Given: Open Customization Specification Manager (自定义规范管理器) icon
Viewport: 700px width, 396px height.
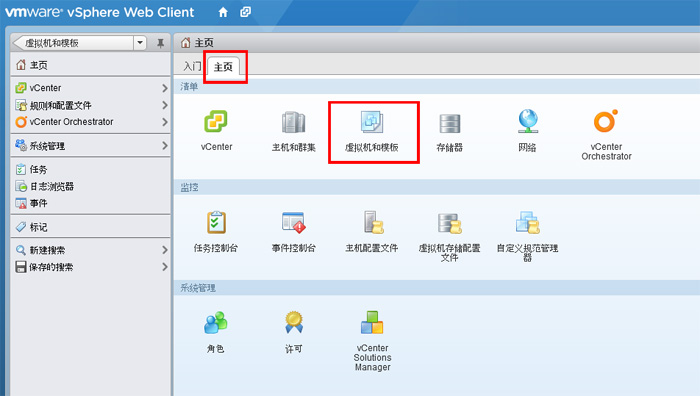Looking at the screenshot, I should 528,222.
